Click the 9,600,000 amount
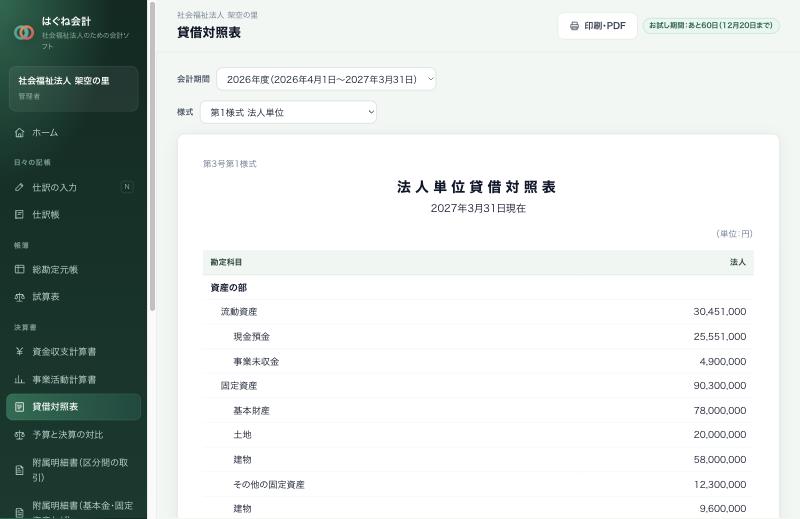800x519 pixels. click(722, 509)
